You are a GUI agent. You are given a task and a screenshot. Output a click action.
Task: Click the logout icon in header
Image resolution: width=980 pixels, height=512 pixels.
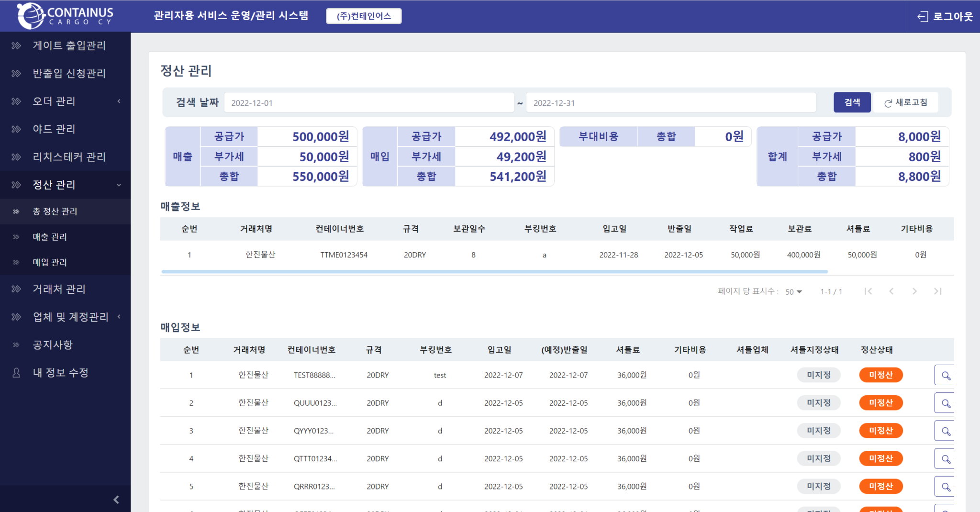tap(923, 17)
